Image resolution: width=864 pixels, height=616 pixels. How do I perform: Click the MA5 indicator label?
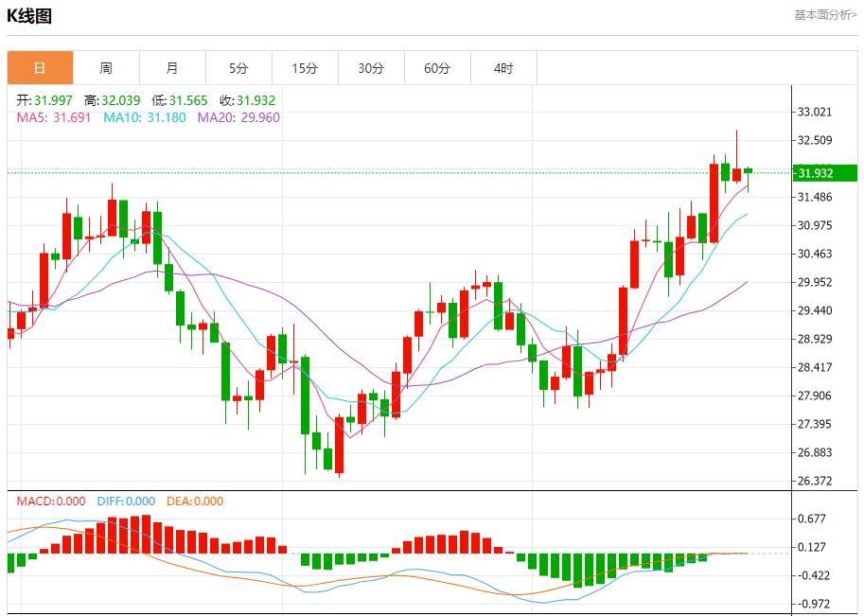tap(53, 118)
